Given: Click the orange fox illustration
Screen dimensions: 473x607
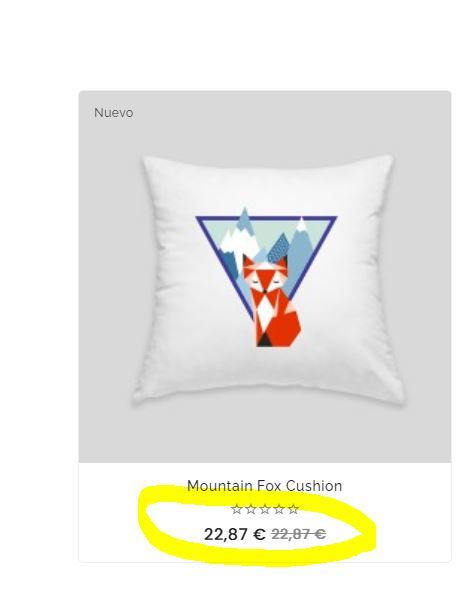Looking at the screenshot, I should tap(271, 300).
